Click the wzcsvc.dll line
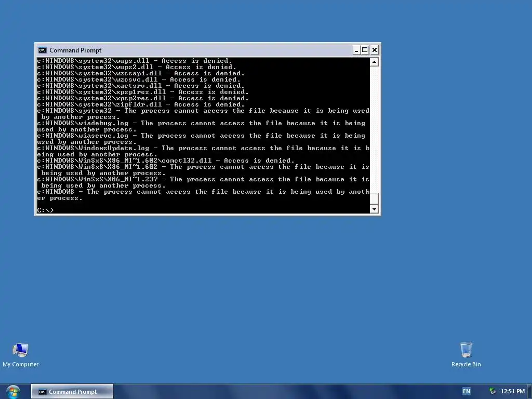Image resolution: width=532 pixels, height=399 pixels. coord(139,79)
